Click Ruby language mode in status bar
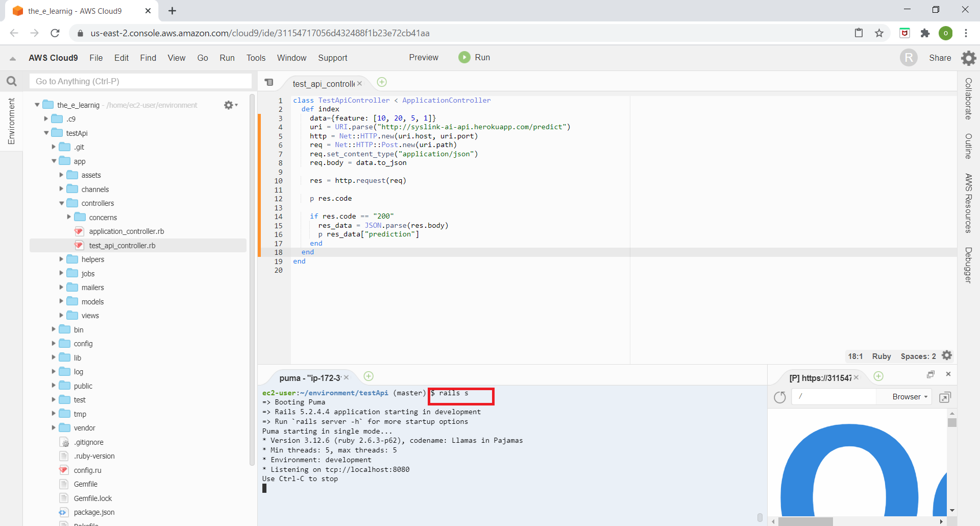Viewport: 980px width, 526px height. tap(881, 356)
